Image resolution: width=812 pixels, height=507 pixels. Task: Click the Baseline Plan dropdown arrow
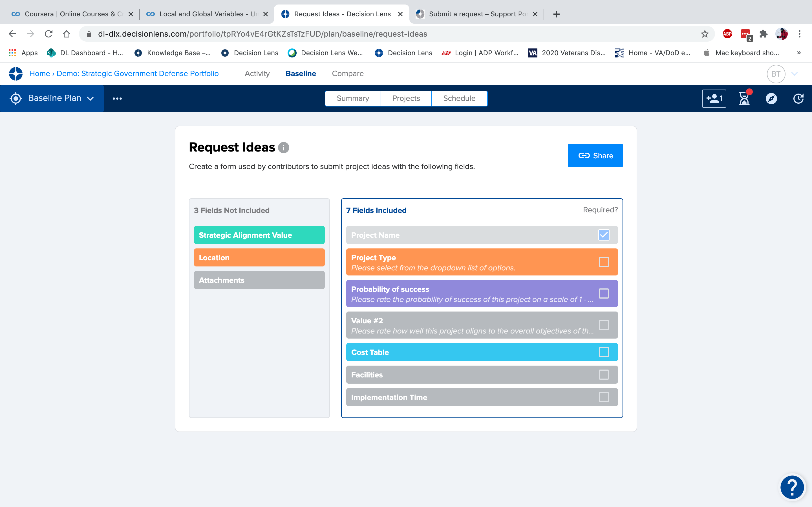(91, 98)
